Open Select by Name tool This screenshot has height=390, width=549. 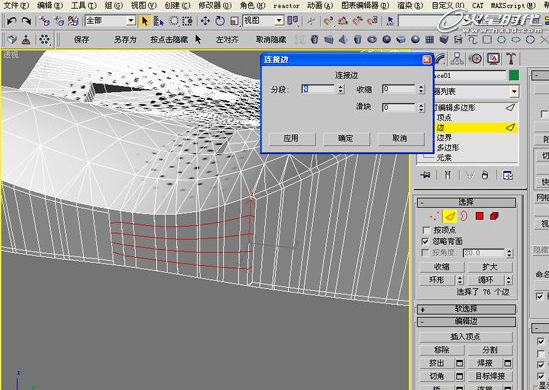click(x=159, y=21)
